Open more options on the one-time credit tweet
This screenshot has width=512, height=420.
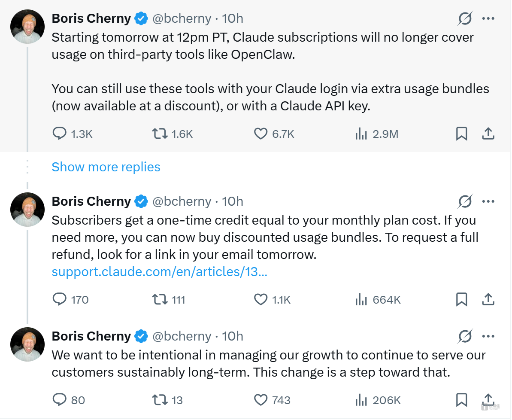488,201
